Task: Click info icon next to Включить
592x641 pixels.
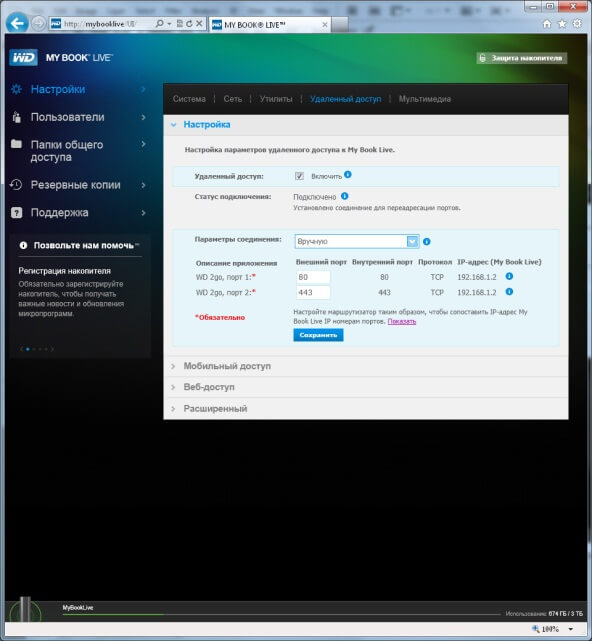Action: click(348, 175)
